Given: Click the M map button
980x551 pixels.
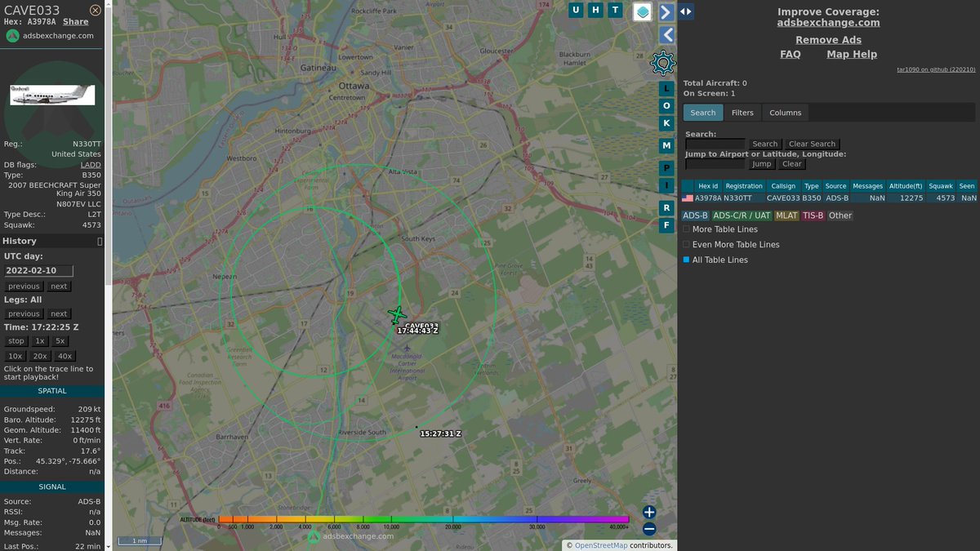Looking at the screenshot, I should 666,145.
